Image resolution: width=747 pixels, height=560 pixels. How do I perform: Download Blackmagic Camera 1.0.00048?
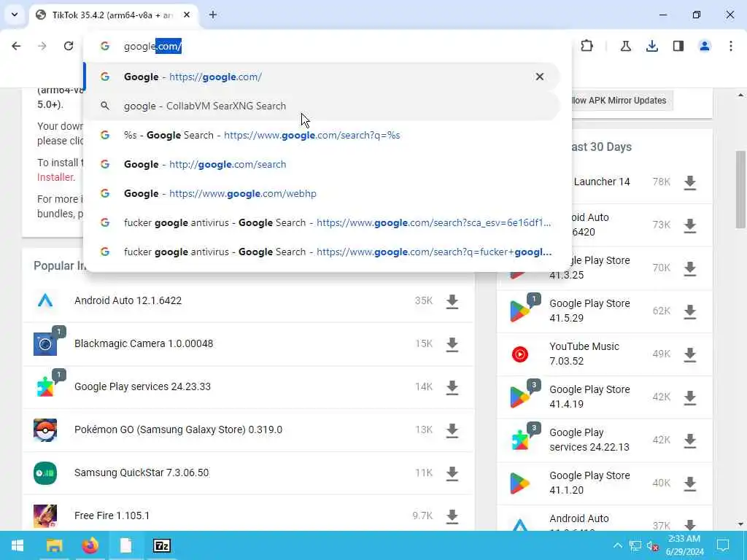click(452, 344)
